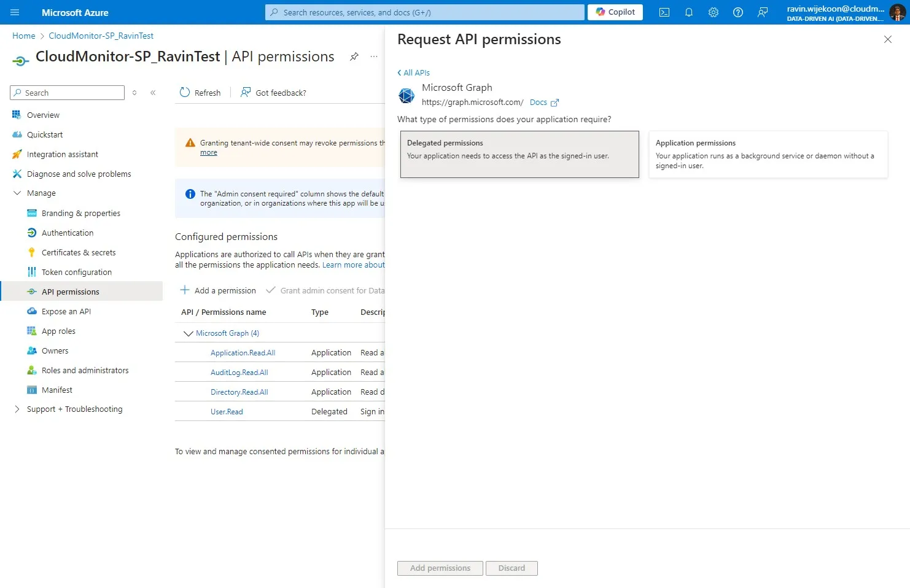Click the Microsoft Azure brand label
This screenshot has height=588, width=910.
pyautogui.click(x=75, y=12)
